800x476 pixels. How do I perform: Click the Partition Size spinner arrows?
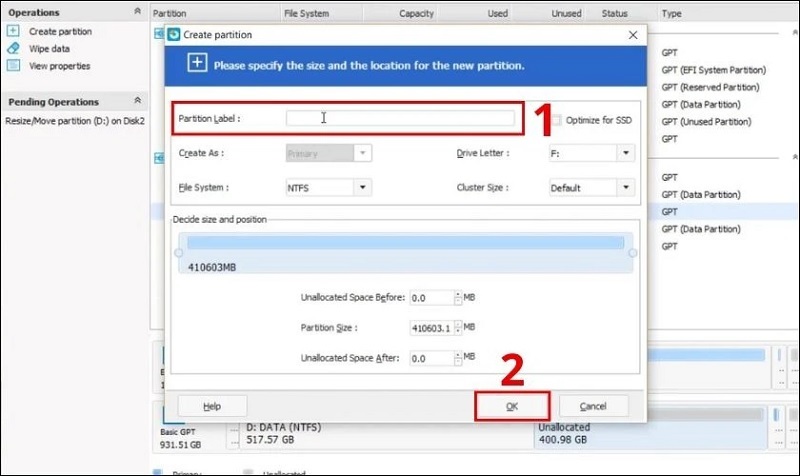[x=458, y=327]
